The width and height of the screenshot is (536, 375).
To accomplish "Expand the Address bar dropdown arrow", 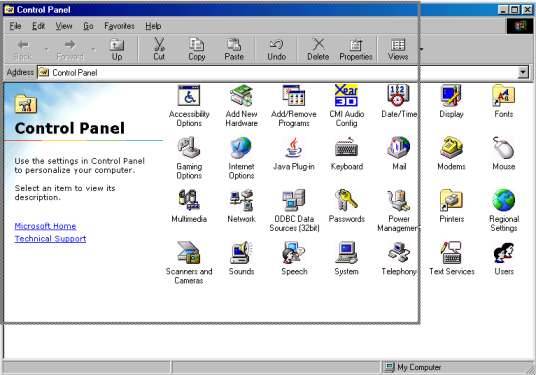I will click(x=523, y=72).
